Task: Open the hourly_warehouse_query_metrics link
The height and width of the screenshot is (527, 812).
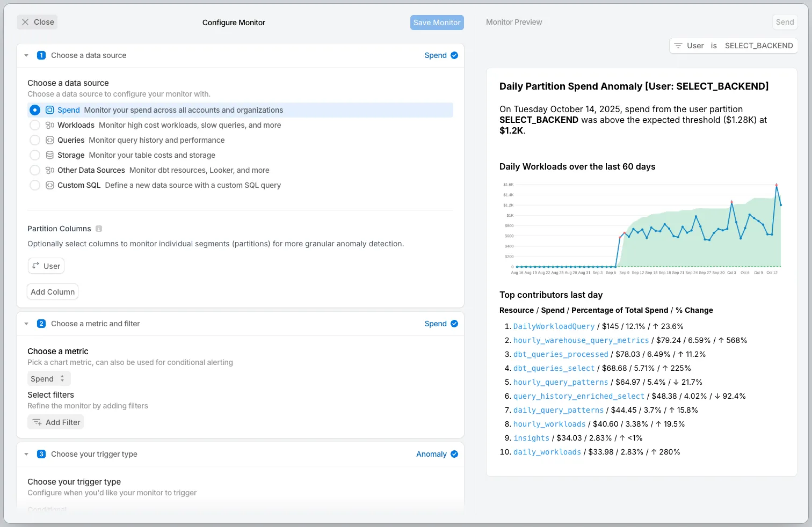Action: (581, 340)
